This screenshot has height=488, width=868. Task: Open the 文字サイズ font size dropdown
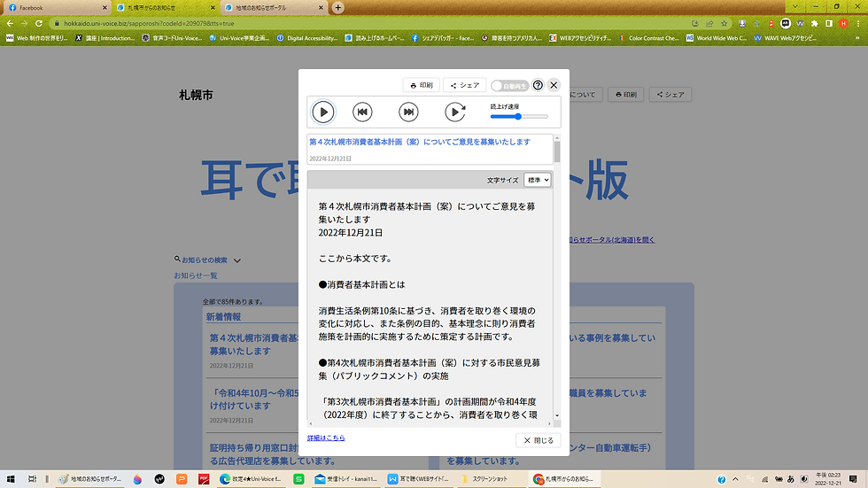click(x=537, y=180)
